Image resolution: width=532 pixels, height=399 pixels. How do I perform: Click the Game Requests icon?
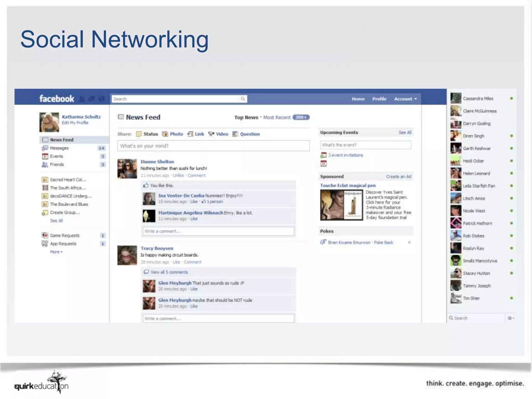[45, 235]
